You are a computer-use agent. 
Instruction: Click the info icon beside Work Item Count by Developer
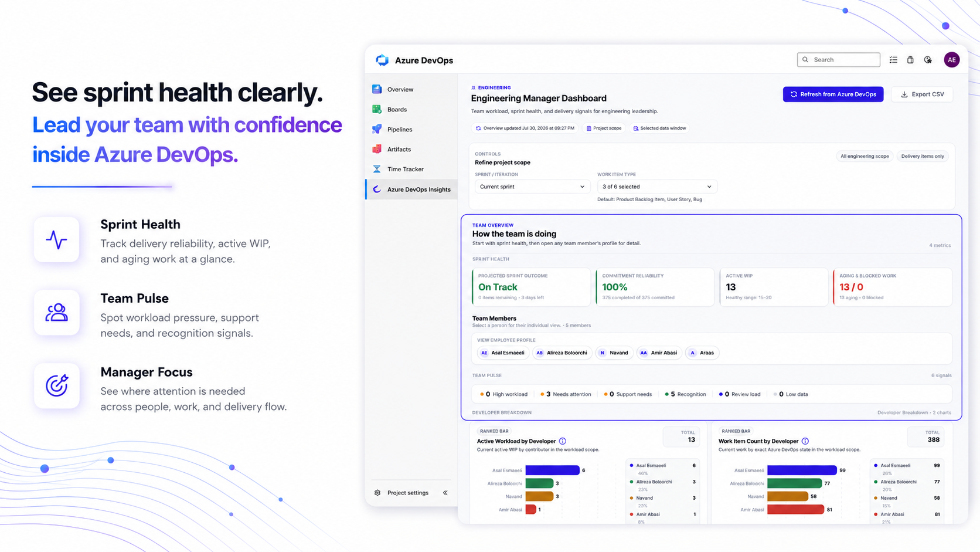(x=805, y=441)
